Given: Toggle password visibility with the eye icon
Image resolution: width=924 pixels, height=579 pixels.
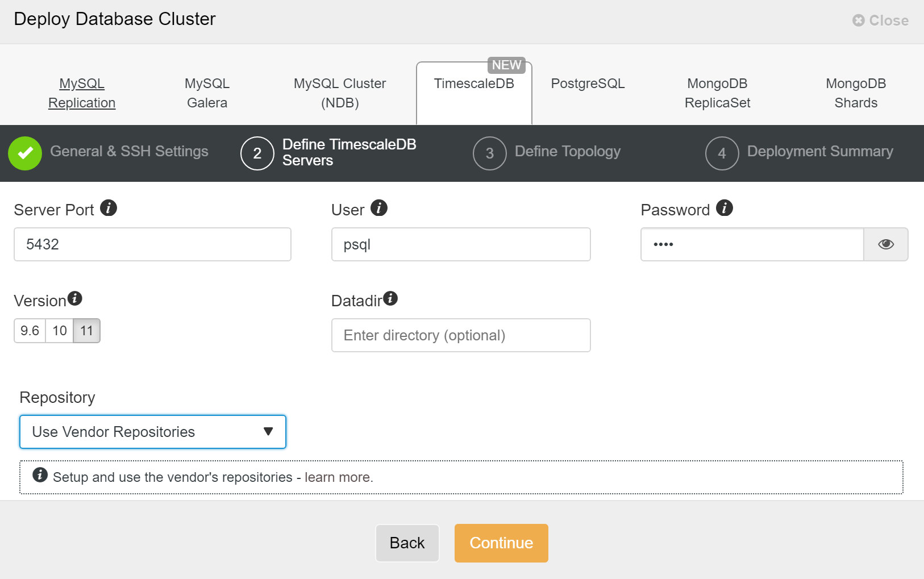Looking at the screenshot, I should (886, 244).
